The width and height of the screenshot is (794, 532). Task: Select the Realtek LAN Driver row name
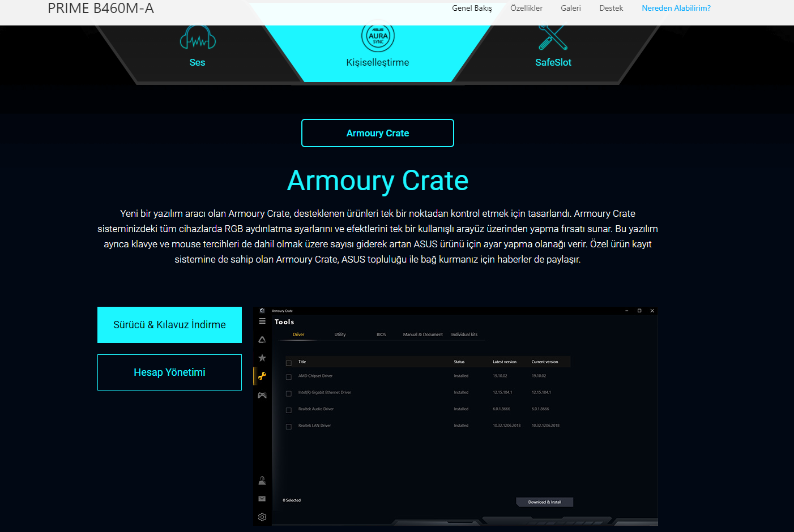click(x=314, y=426)
